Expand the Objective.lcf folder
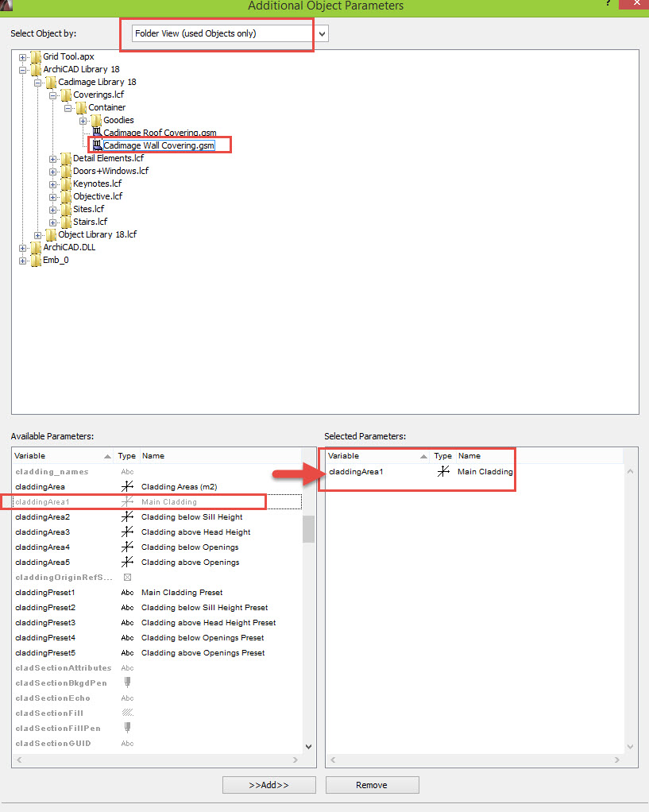Screen dimensions: 649x812 pyautogui.click(x=52, y=197)
